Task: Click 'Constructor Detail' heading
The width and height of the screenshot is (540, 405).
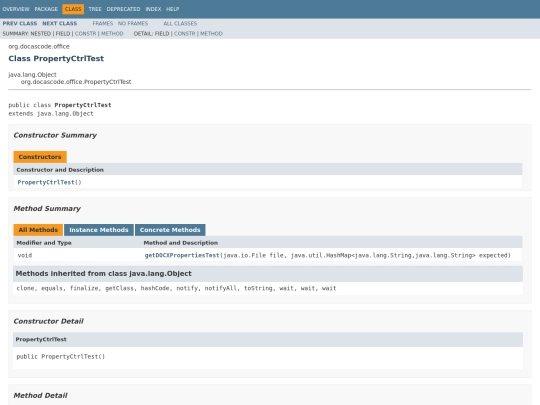Action: point(49,321)
